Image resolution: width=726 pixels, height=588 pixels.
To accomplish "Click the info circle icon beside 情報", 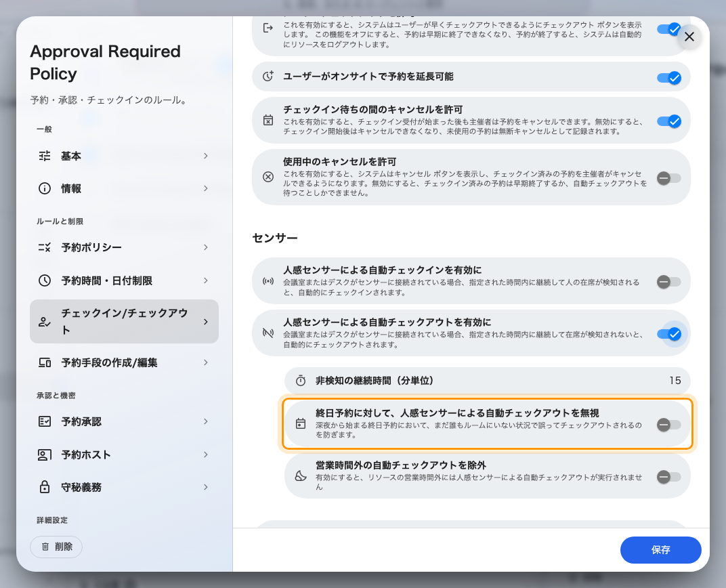I will pos(45,188).
